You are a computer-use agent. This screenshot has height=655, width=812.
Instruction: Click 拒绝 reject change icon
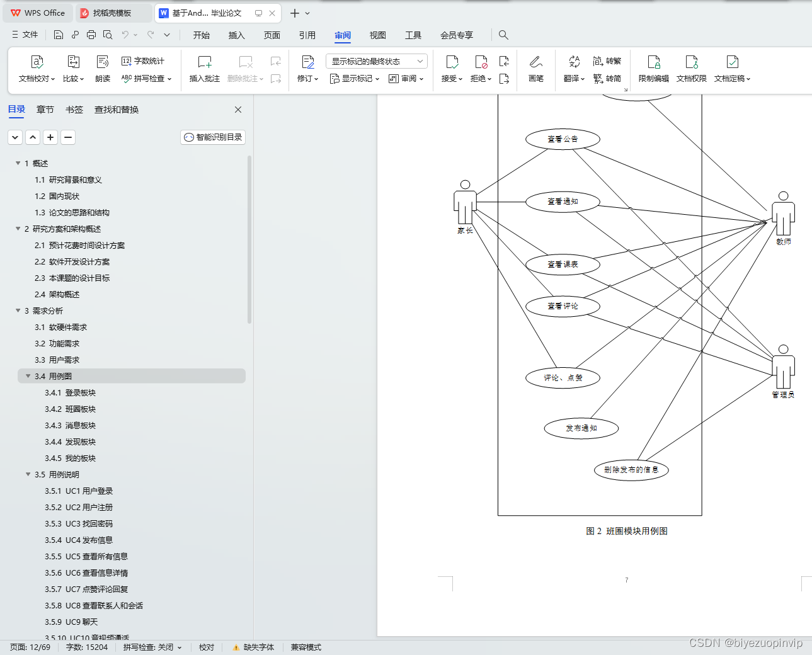coord(481,62)
